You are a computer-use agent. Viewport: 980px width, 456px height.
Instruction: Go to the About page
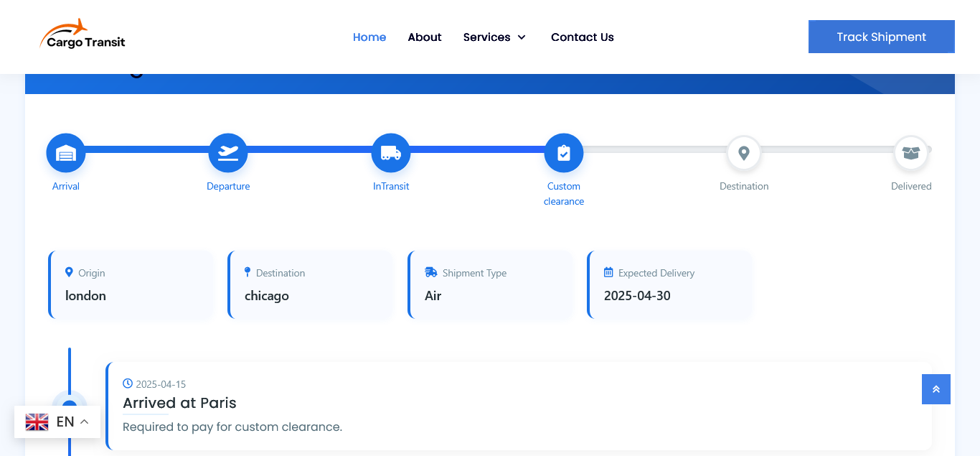[x=425, y=37]
